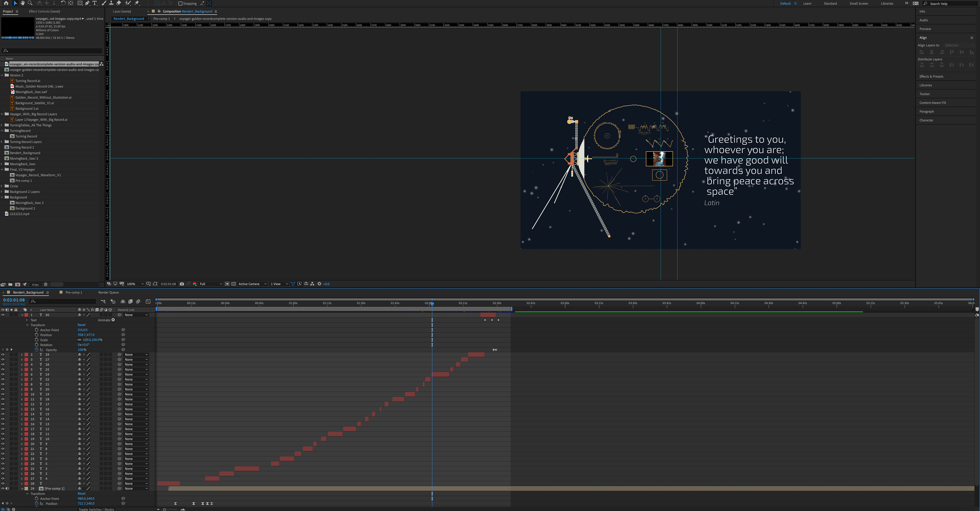Open the Character panel
The height and width of the screenshot is (511, 980).
pos(926,120)
